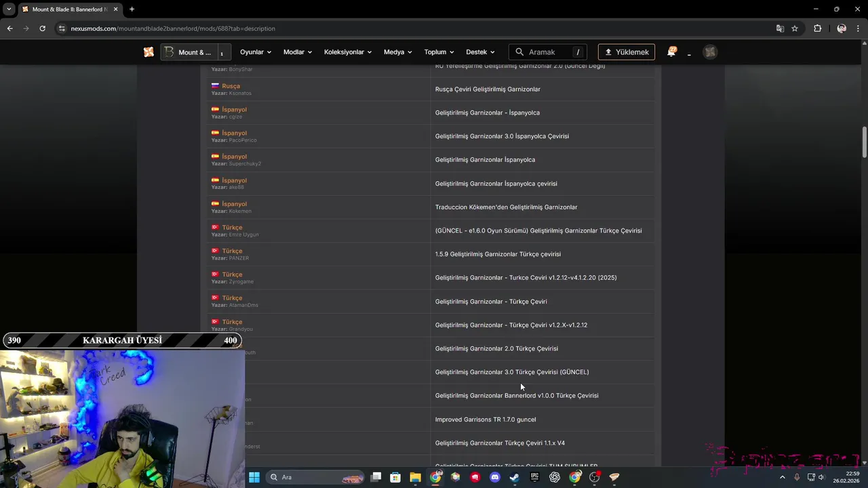
Task: Open Task View in the taskbar
Action: coord(376,477)
